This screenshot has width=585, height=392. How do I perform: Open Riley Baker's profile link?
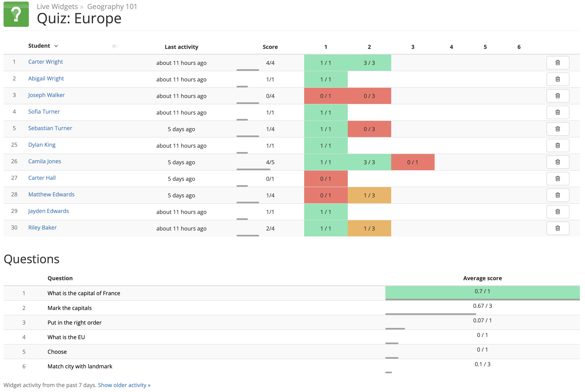[x=42, y=228]
